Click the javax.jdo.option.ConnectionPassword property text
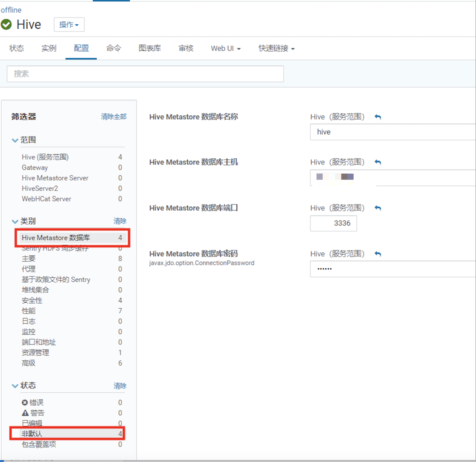The image size is (476, 462). click(x=202, y=263)
